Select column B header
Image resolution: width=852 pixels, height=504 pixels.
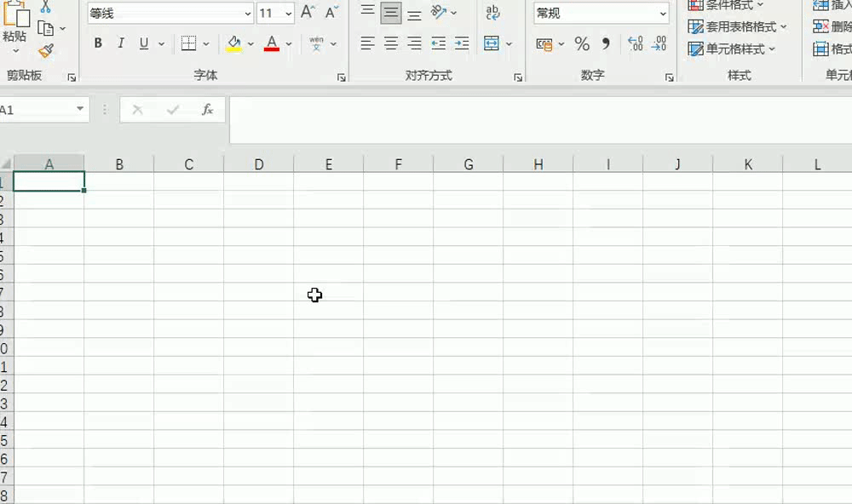click(119, 164)
